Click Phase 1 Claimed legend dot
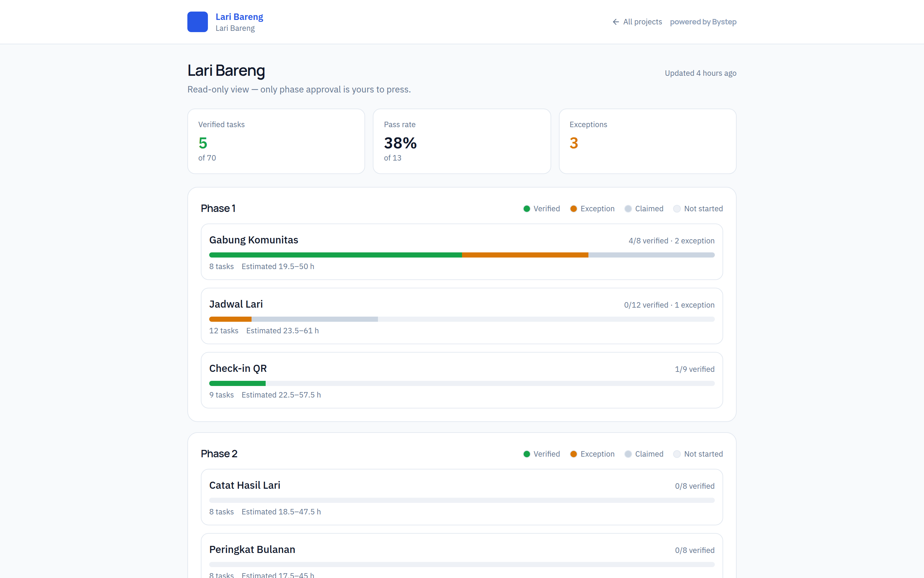Viewport: 924px width, 578px height. tap(628, 209)
